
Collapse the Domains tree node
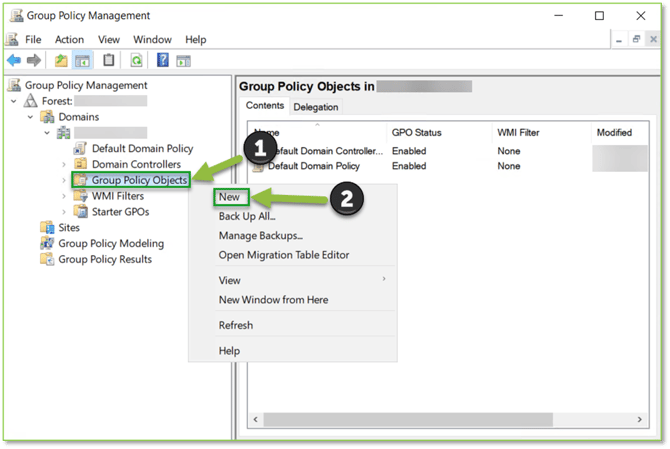pos(31,117)
